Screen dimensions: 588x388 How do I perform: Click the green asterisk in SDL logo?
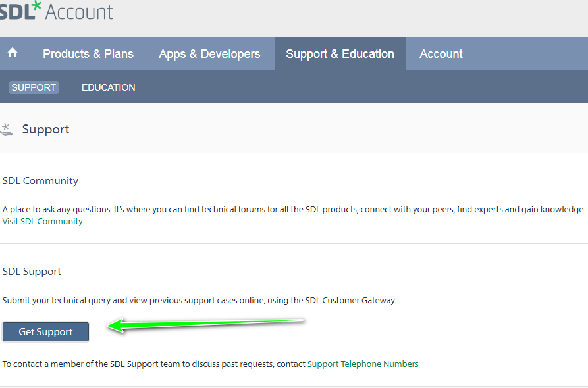36,6
